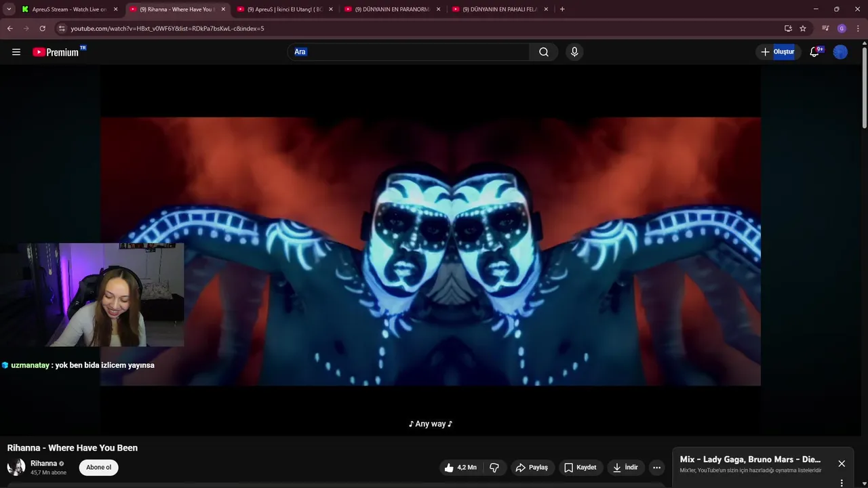Reload the current page
The image size is (868, 488).
tap(42, 28)
